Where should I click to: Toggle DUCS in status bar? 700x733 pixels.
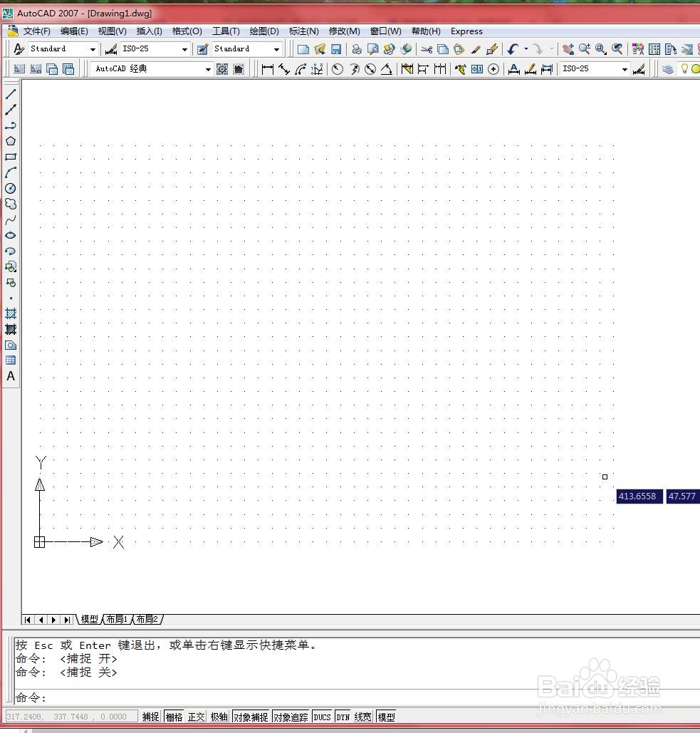coord(322,717)
